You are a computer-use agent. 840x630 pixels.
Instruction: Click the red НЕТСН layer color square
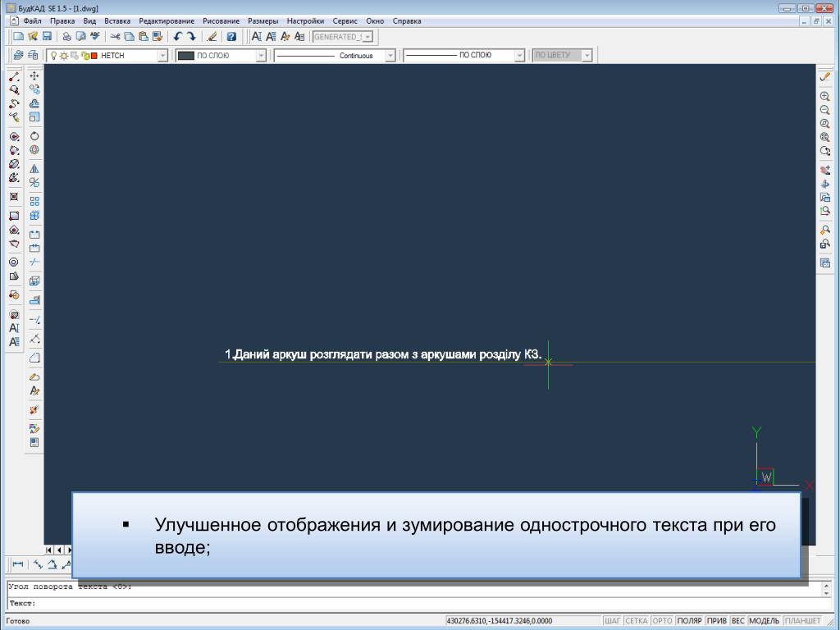(94, 55)
